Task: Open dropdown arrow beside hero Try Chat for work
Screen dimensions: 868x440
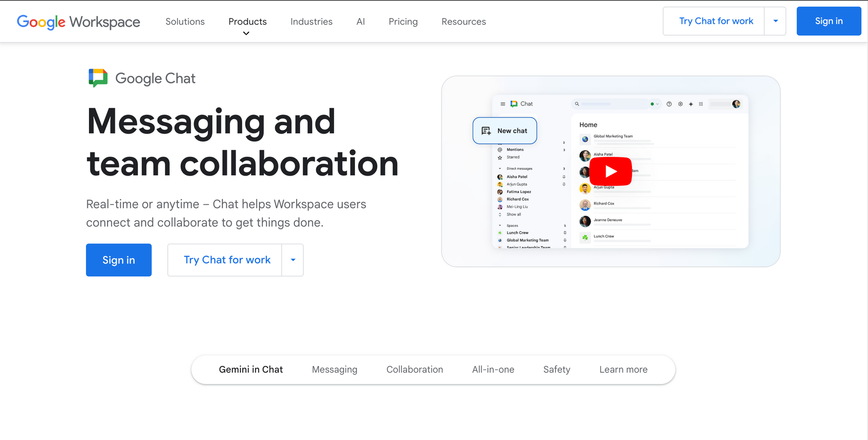Action: (293, 260)
